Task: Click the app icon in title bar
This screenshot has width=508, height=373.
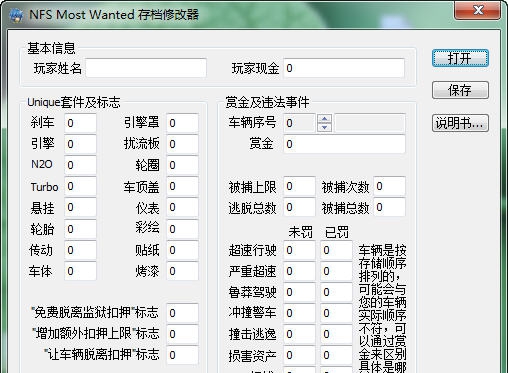Action: pos(16,15)
